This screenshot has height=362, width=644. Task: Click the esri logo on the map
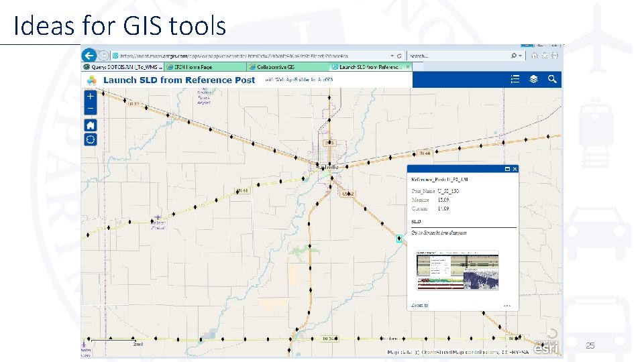coord(546,348)
